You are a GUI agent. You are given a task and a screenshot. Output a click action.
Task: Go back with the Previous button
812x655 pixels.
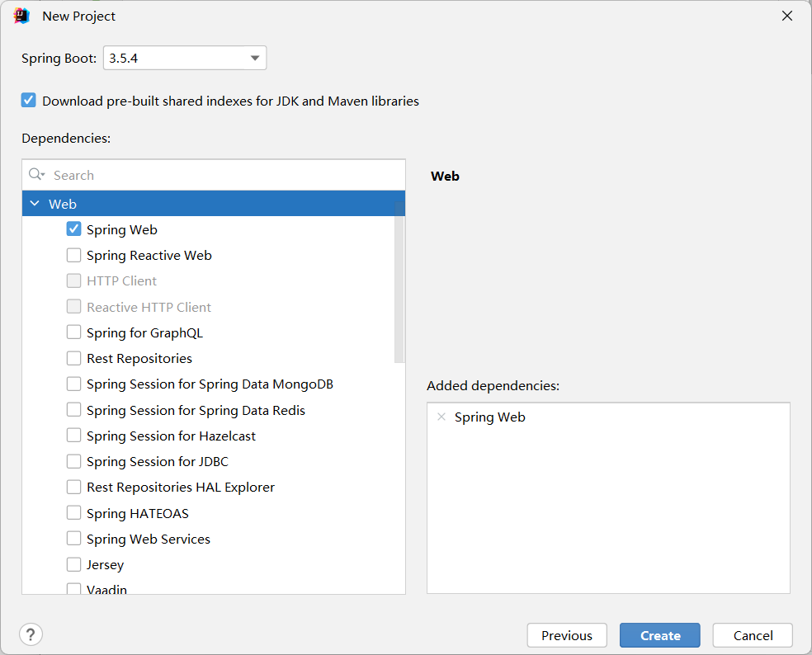(567, 635)
